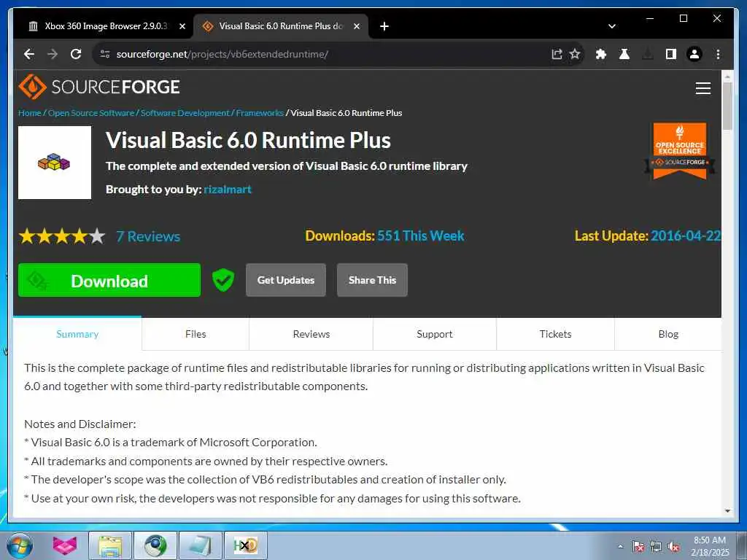Viewport: 747px width, 560px height.
Task: Go to Home breadcrumb link
Action: click(29, 113)
